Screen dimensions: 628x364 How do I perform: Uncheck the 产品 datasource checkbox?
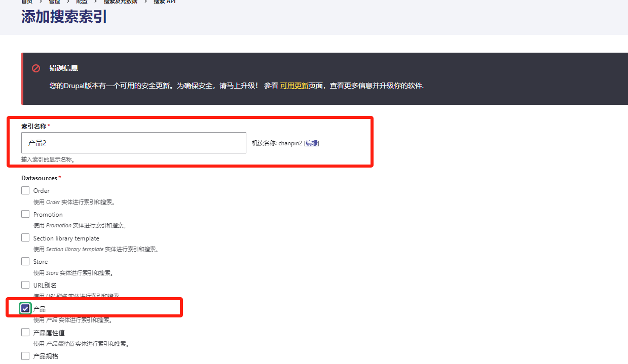[x=25, y=308]
